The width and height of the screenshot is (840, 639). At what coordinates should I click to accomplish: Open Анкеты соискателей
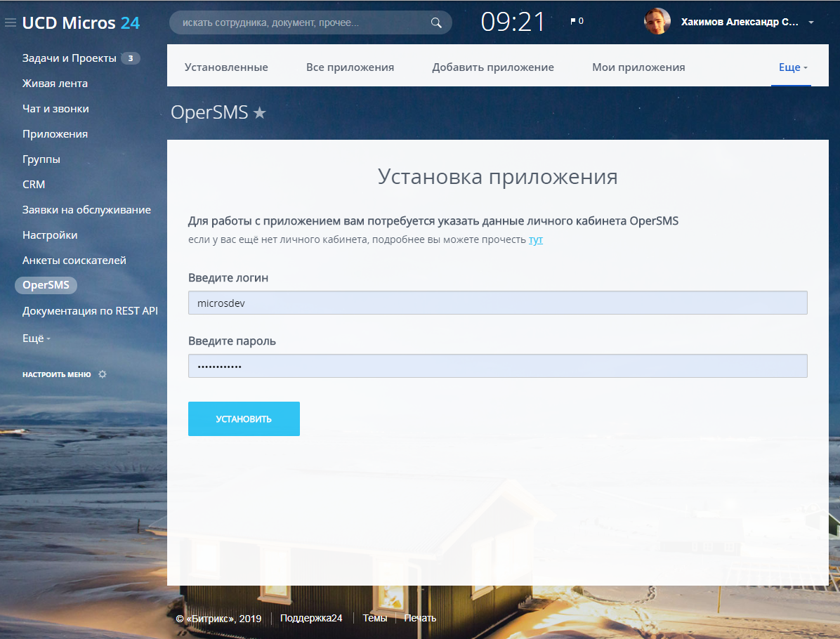coord(74,261)
